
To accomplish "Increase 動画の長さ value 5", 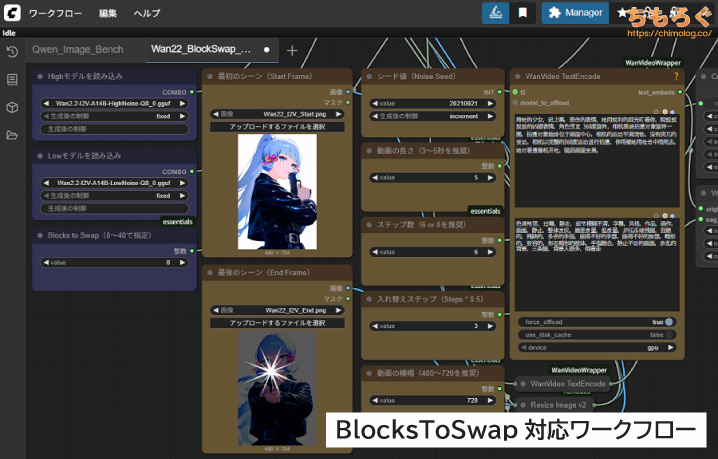I will pos(490,178).
